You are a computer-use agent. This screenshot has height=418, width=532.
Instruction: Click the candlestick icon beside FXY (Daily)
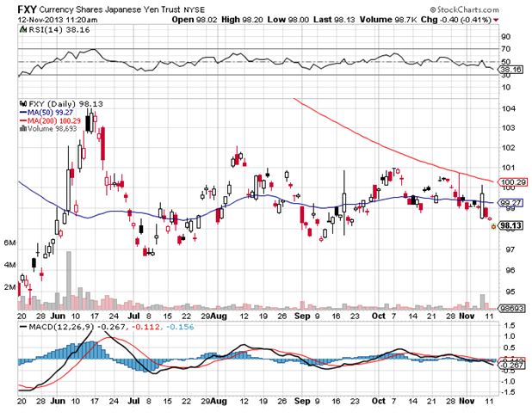(x=22, y=102)
